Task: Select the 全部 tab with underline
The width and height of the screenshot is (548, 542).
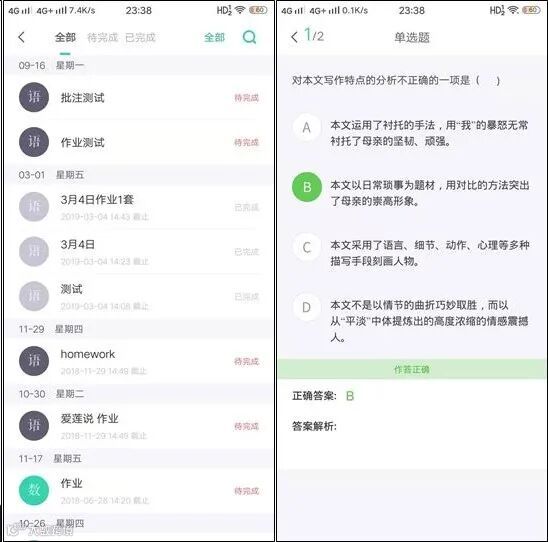Action: pyautogui.click(x=65, y=37)
